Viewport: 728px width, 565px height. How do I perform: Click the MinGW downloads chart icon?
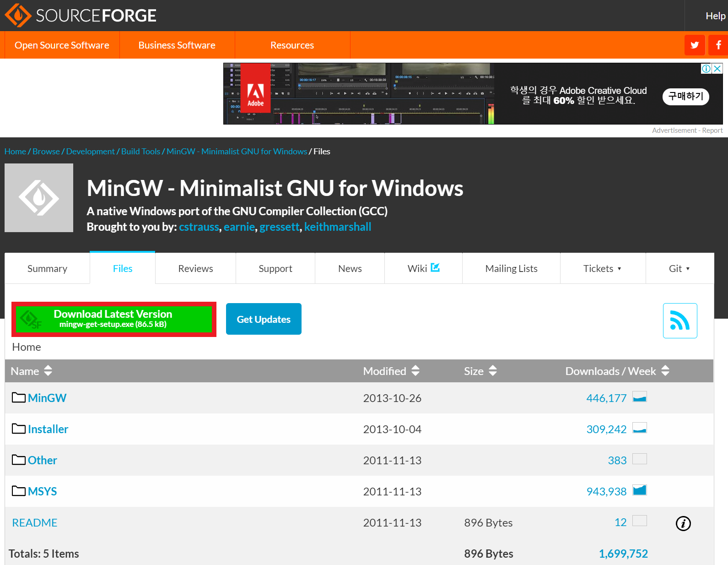point(640,397)
